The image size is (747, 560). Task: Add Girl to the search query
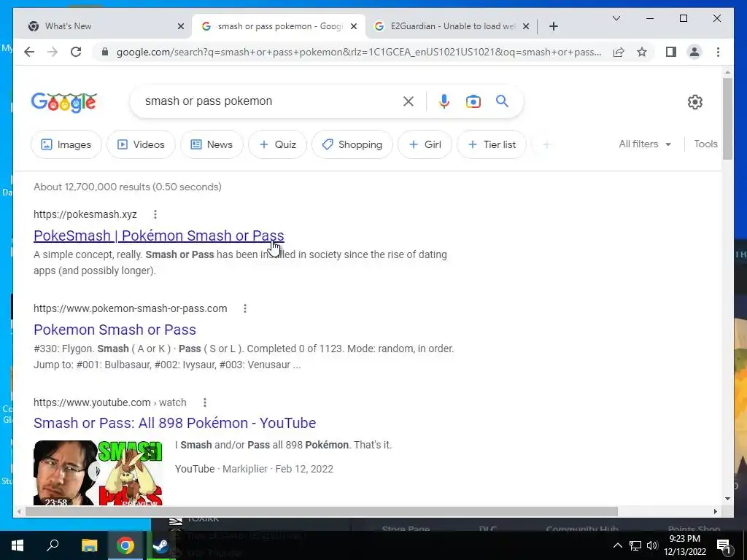click(x=425, y=144)
